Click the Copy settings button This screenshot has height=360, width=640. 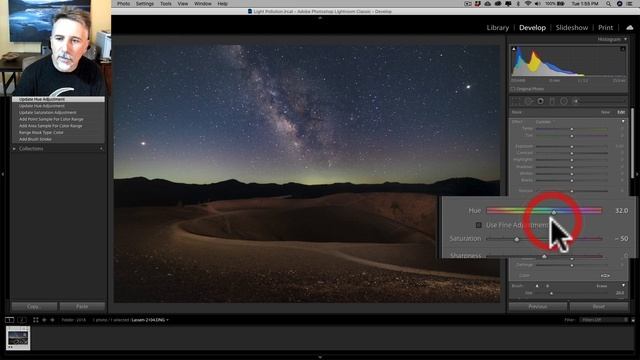(x=34, y=307)
